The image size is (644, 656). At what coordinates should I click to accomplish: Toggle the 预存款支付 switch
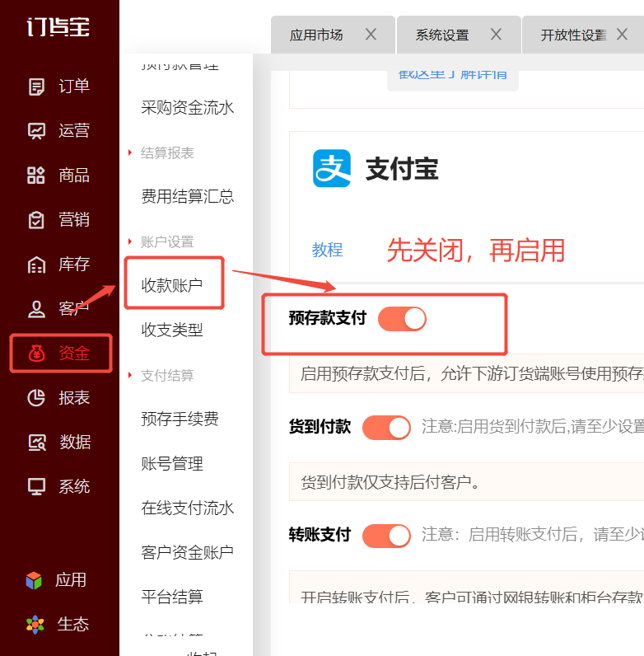[x=402, y=319]
